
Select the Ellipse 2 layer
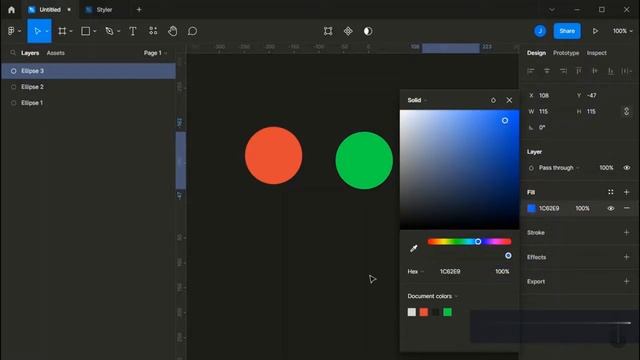coord(89,87)
